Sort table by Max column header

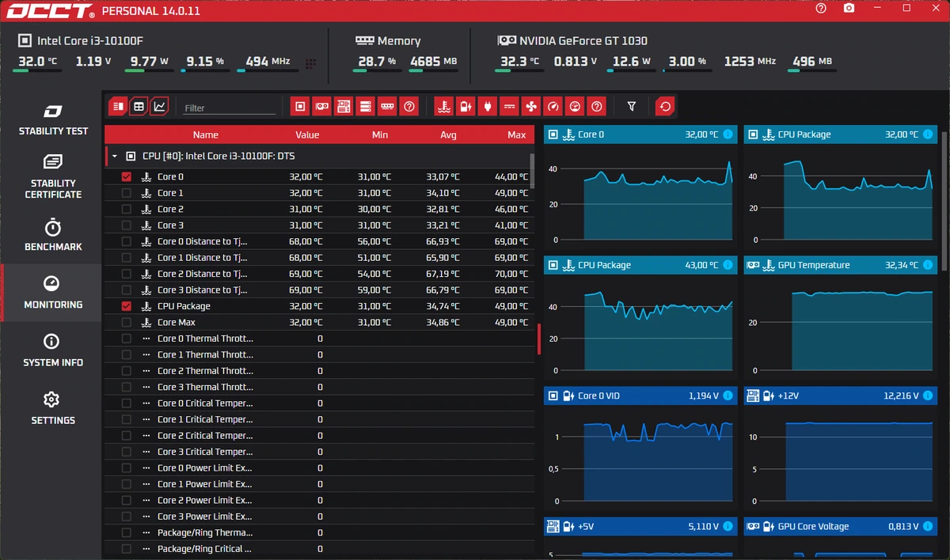point(517,135)
